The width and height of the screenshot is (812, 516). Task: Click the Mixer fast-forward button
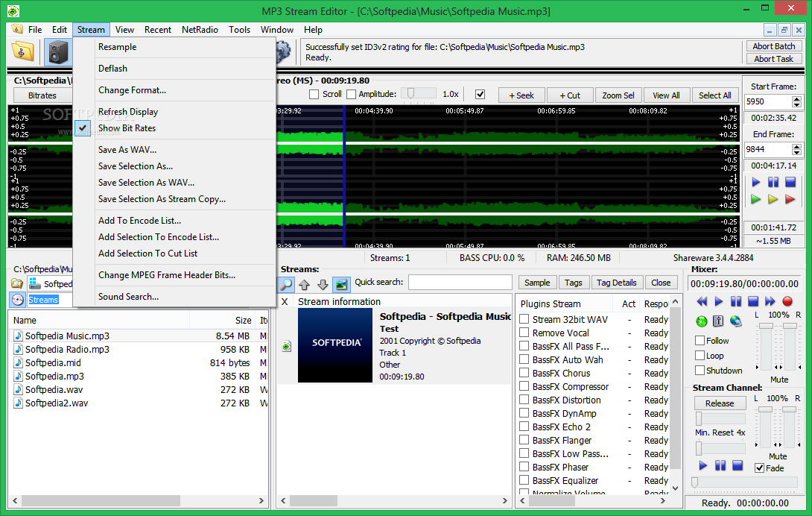[770, 301]
